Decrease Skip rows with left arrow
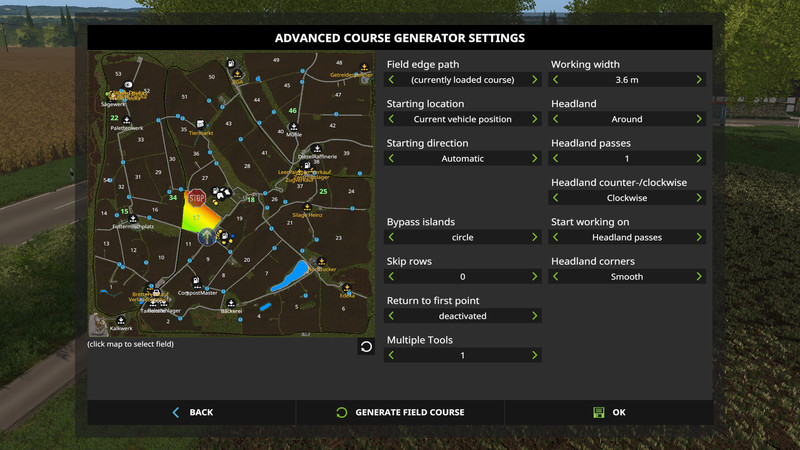This screenshot has width=800, height=450. tap(391, 277)
